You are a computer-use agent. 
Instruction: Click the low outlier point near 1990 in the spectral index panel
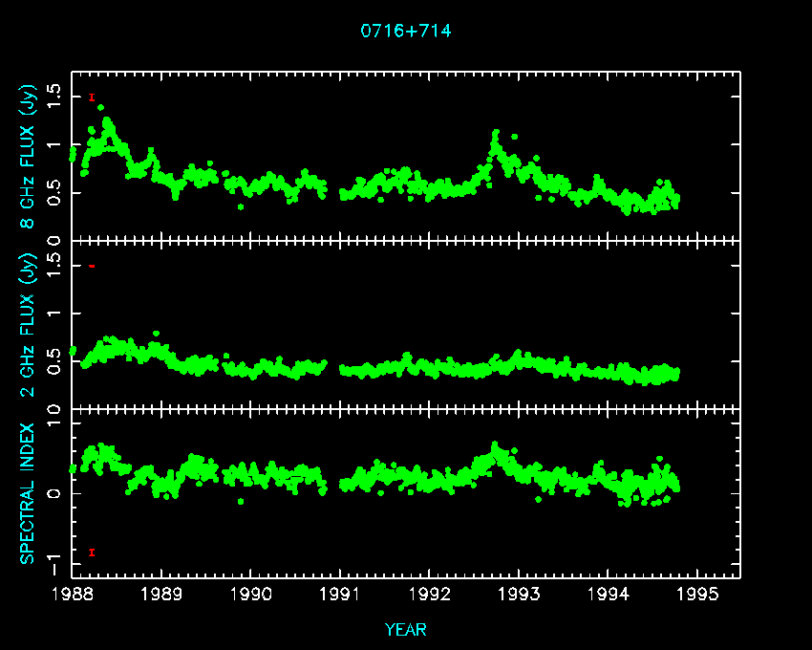240,501
